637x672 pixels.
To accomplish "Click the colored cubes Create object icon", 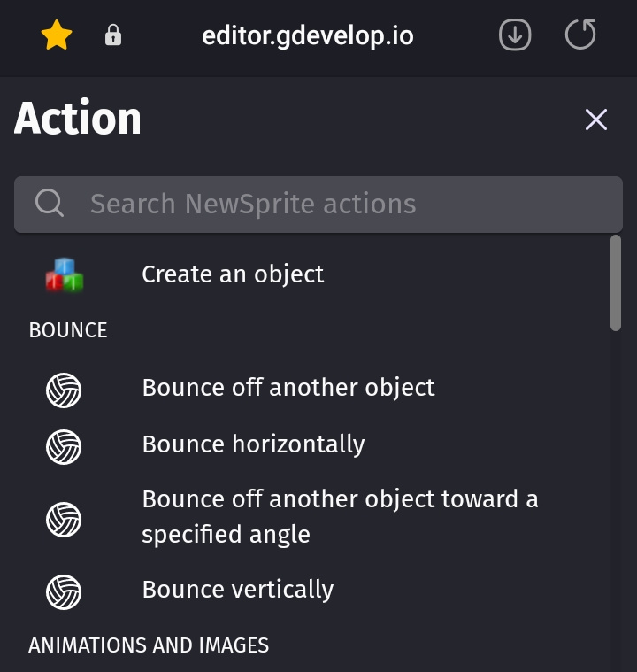I will pos(65,275).
